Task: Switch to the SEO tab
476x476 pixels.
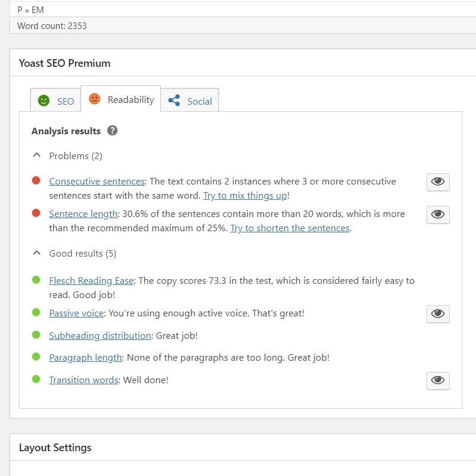Action: pyautogui.click(x=56, y=101)
